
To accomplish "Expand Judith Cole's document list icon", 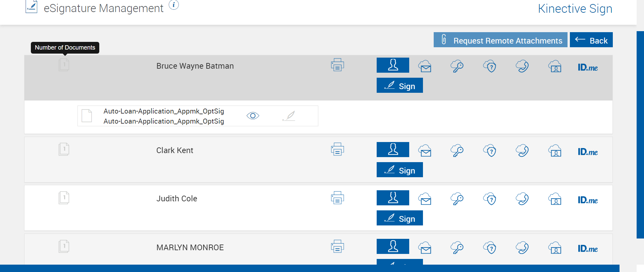I will (64, 198).
